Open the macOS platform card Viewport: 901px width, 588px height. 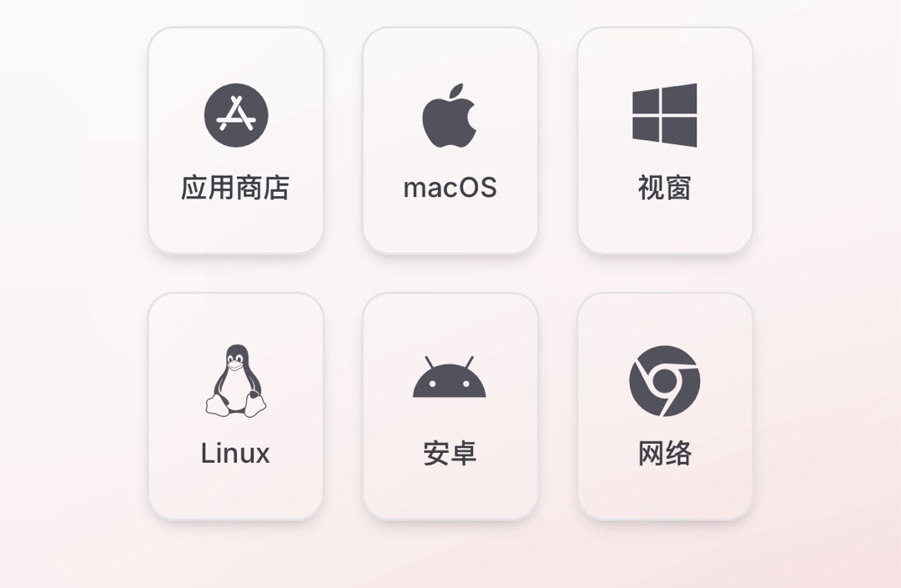(450, 140)
